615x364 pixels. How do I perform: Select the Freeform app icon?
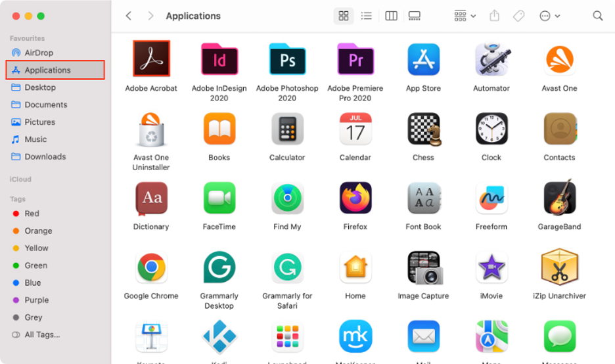click(491, 198)
